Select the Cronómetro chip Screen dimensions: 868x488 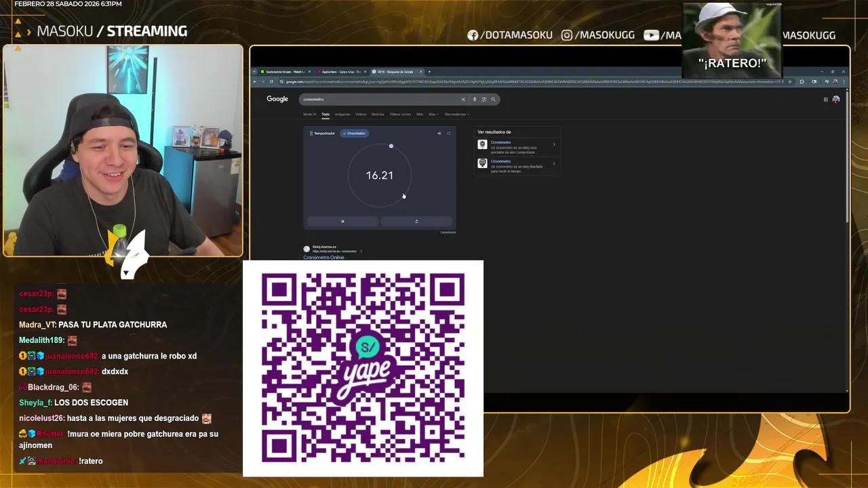point(354,134)
